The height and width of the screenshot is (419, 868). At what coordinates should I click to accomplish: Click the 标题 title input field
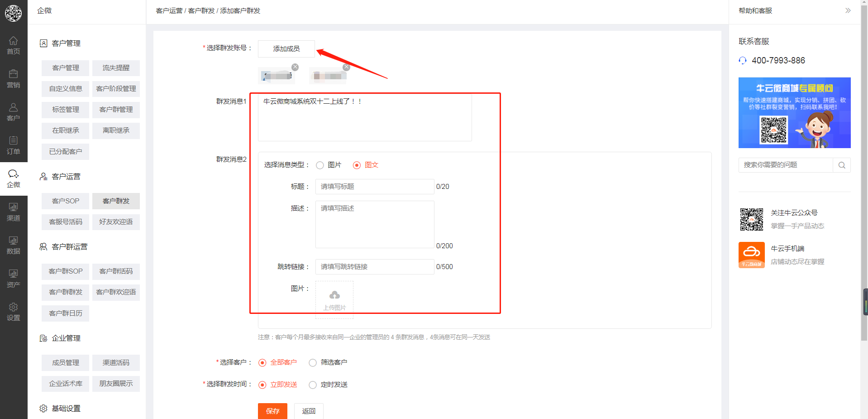point(375,187)
